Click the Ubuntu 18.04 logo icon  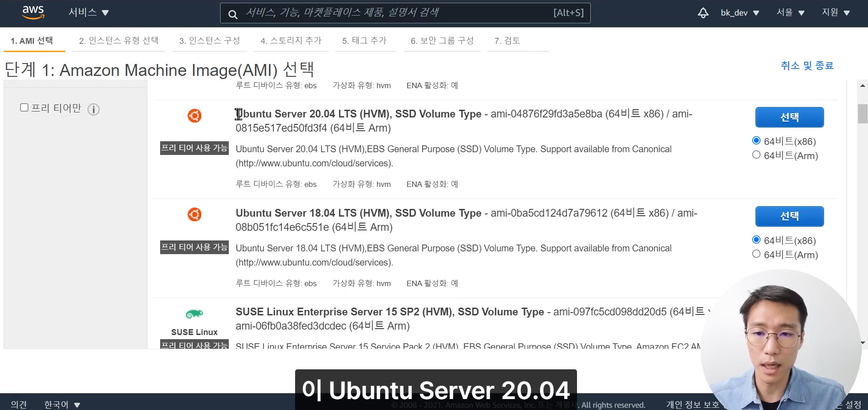click(x=194, y=214)
